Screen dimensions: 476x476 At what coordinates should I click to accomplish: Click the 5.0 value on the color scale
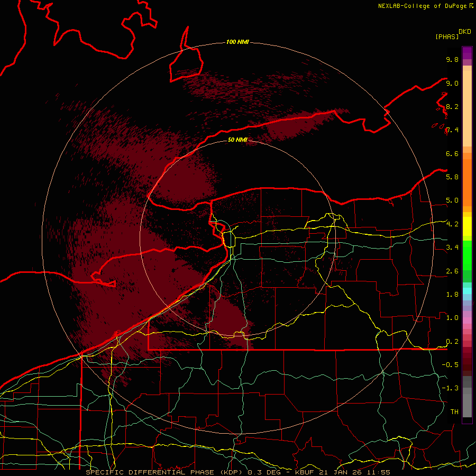(x=452, y=200)
